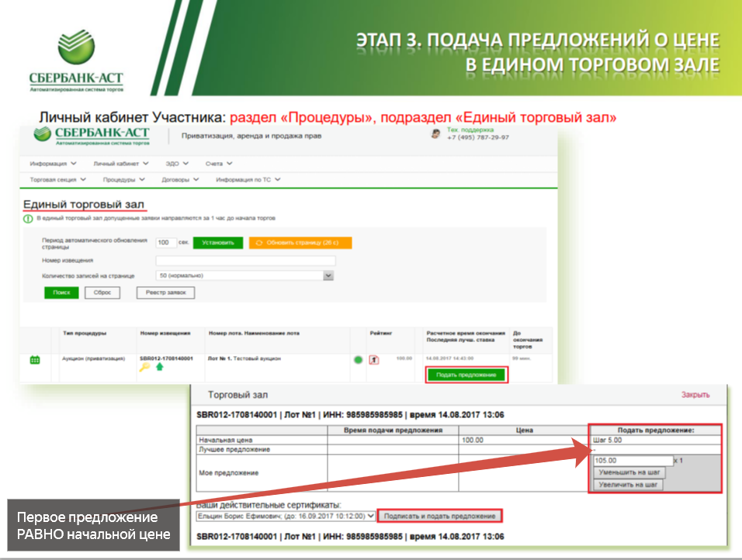
Task: Open the Процедуры menu
Action: 124,180
